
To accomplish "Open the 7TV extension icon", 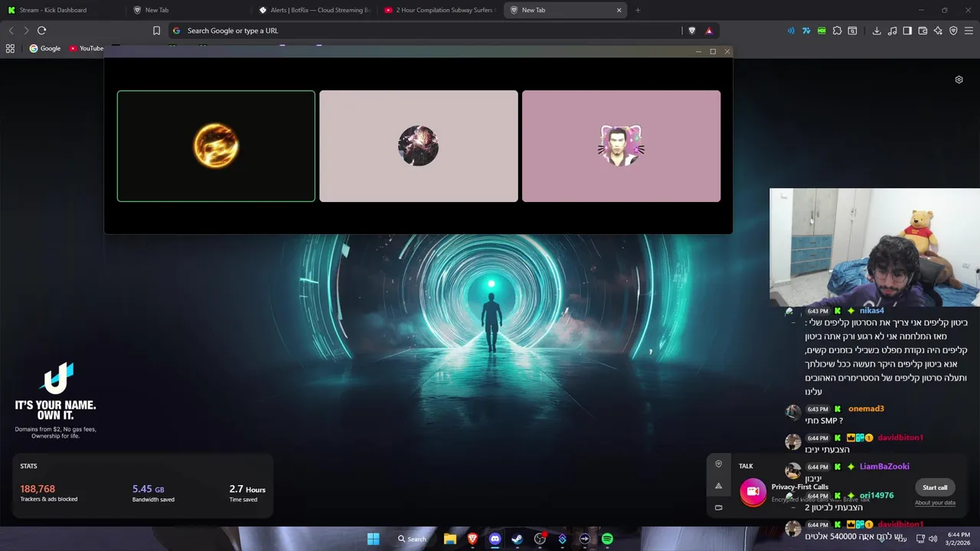I will tap(806, 31).
